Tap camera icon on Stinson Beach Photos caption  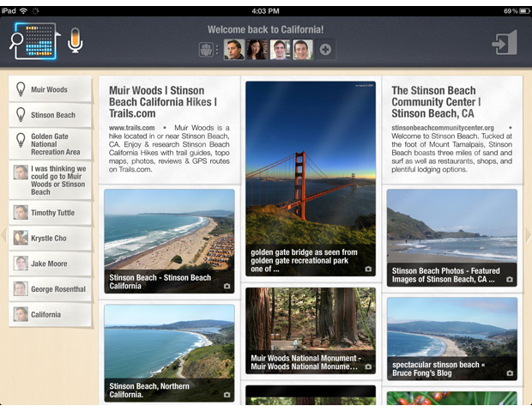[x=510, y=279]
